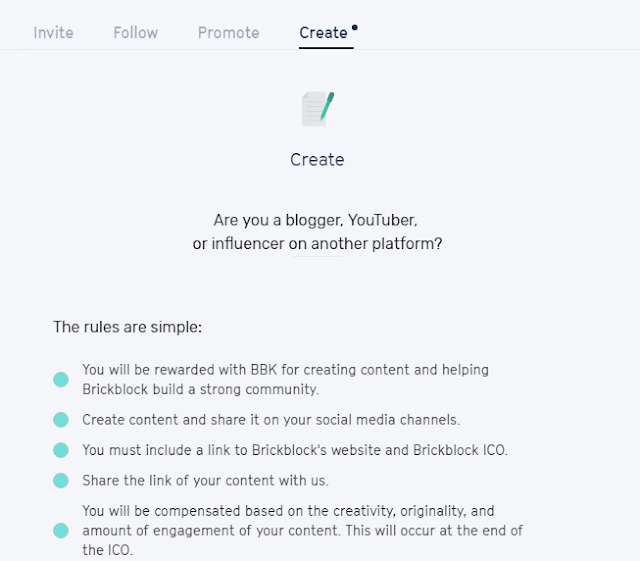
Task: Click teal bullet beside compensation rule
Action: click(61, 531)
